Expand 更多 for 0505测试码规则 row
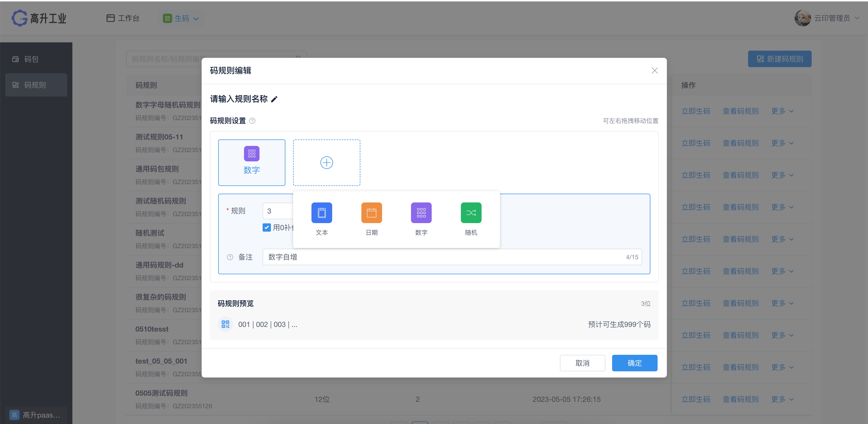This screenshot has height=424, width=868. click(x=782, y=399)
